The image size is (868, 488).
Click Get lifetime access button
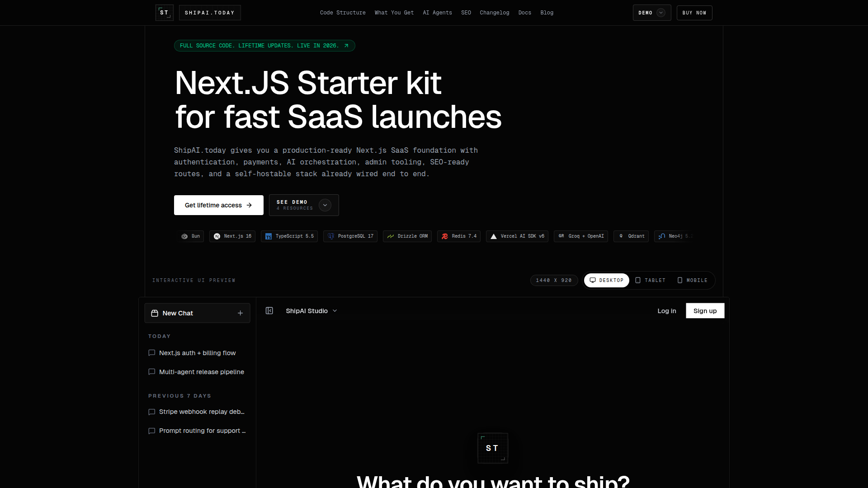(218, 205)
